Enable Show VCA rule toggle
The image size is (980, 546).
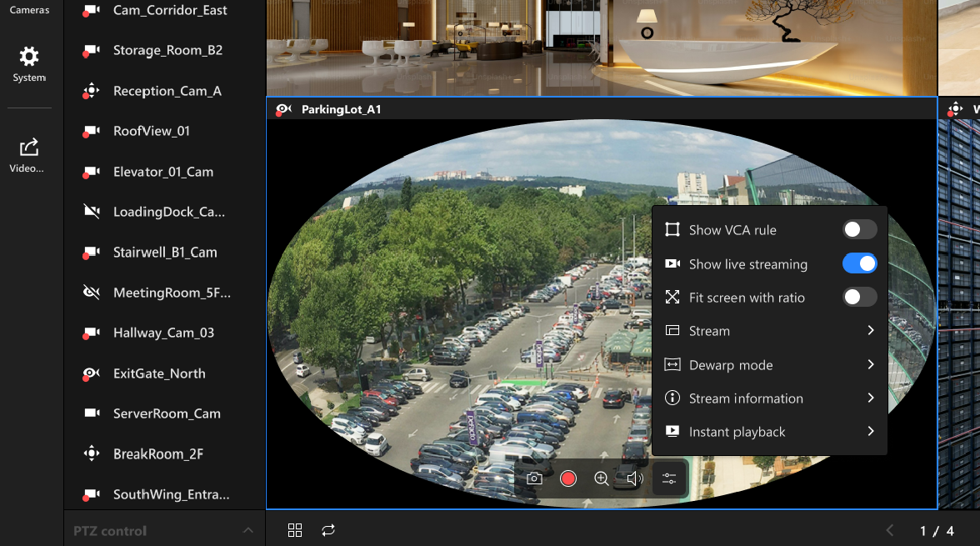click(x=859, y=230)
